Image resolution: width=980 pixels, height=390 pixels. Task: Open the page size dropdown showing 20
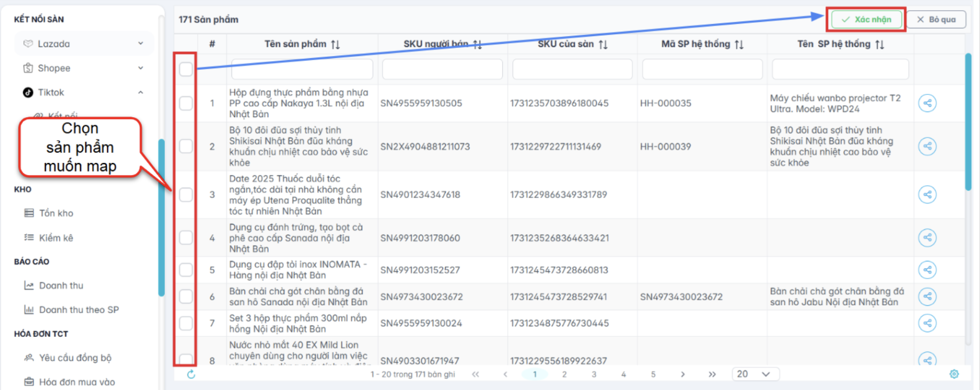point(756,374)
